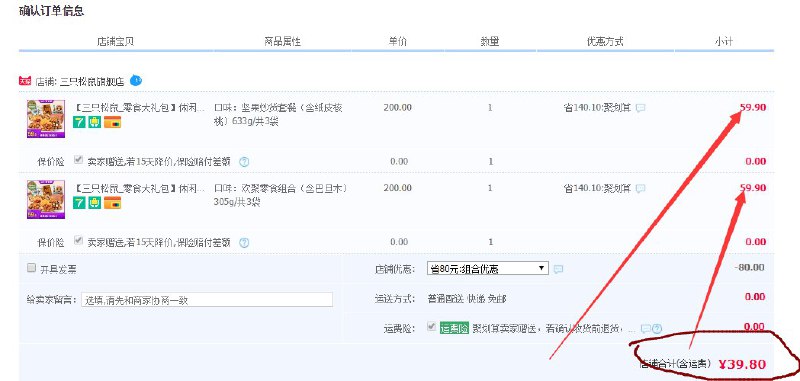The height and width of the screenshot is (381, 800).
Task: Open the thumbnail of the 欢聚零食组合 product
Action: click(46, 199)
